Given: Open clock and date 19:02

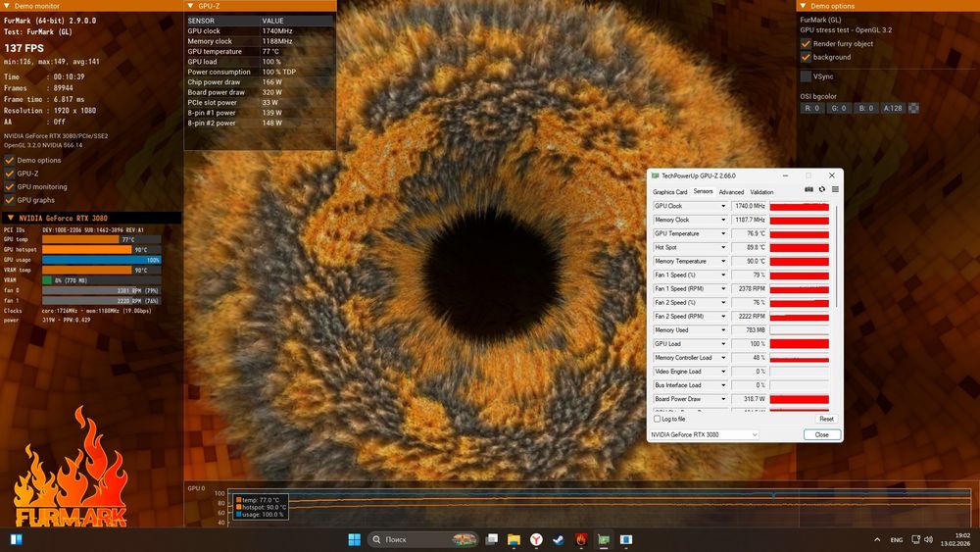Looking at the screenshot, I should pyautogui.click(x=955, y=539).
